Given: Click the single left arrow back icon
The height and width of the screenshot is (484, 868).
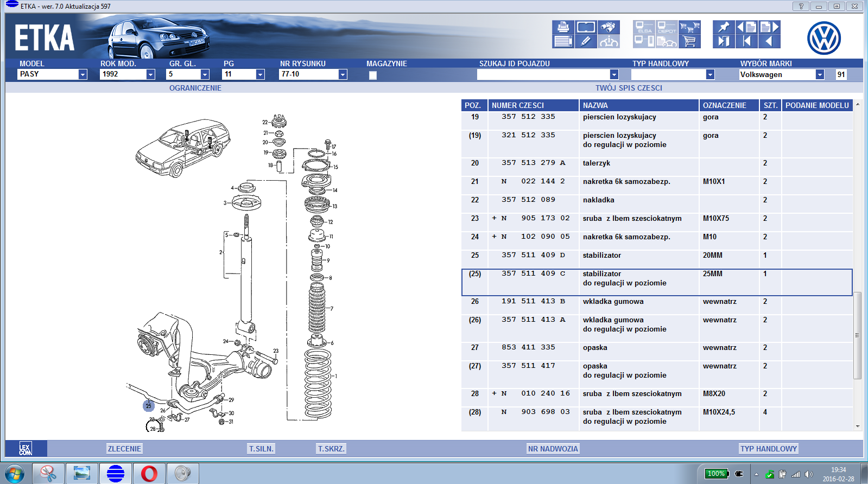Looking at the screenshot, I should click(x=769, y=41).
